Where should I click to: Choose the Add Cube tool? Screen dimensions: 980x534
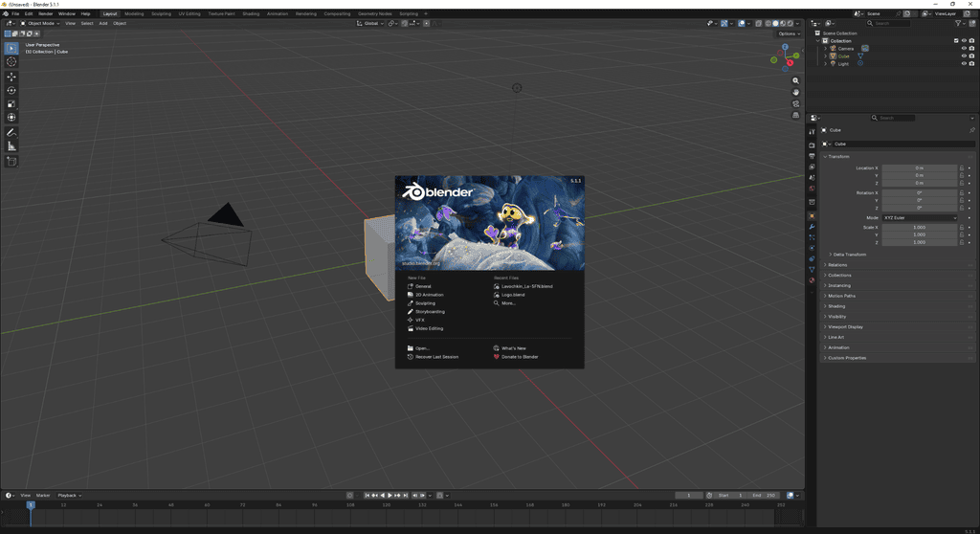pyautogui.click(x=11, y=162)
